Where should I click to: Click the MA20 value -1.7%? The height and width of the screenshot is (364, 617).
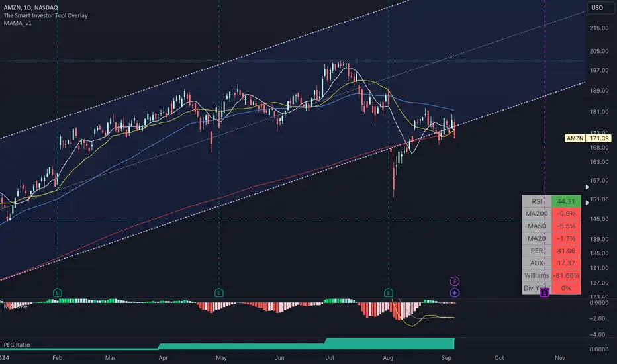566,238
